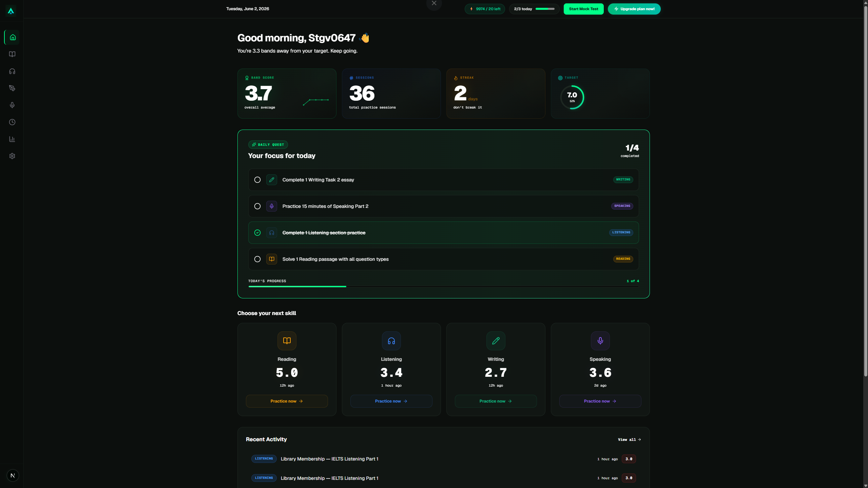Click Practice now under Reading
Screen dimensions: 868x488
(x=287, y=401)
